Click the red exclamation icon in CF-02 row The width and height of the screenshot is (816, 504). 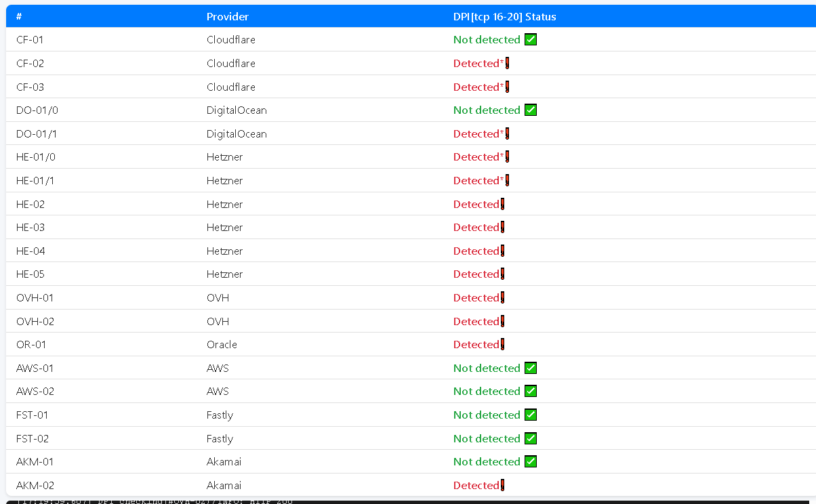[x=507, y=64]
